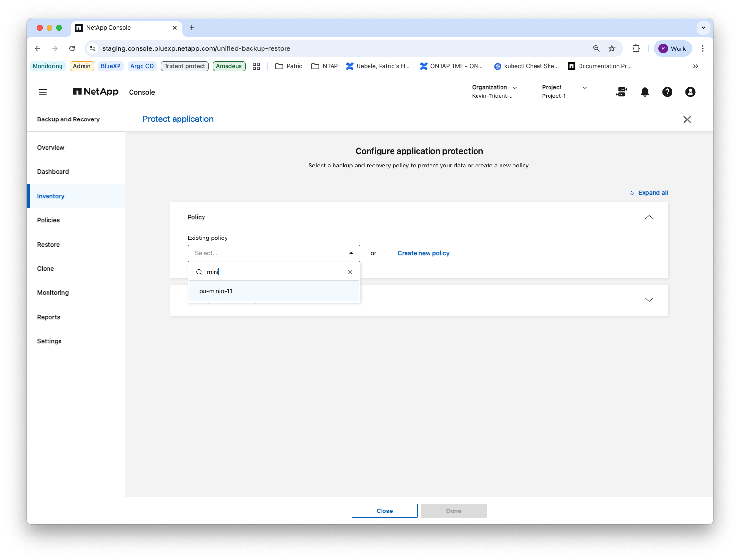
Task: Bookmark this page with the star
Action: 612,48
